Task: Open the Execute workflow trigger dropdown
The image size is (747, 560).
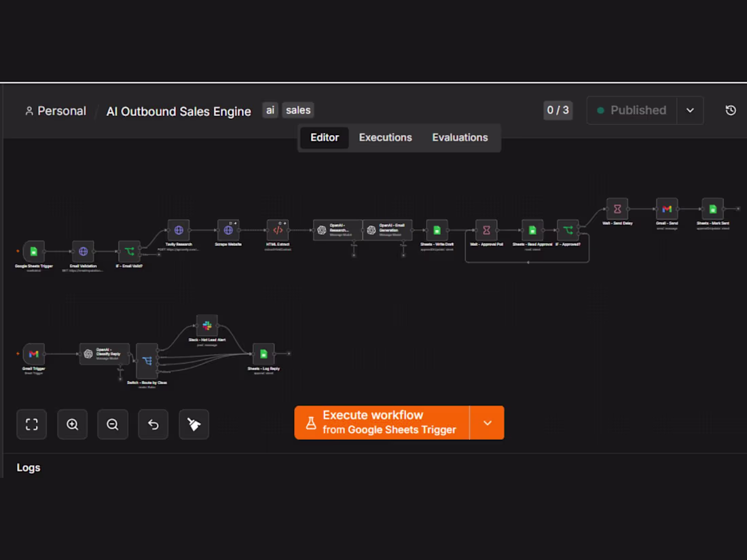Action: [487, 423]
